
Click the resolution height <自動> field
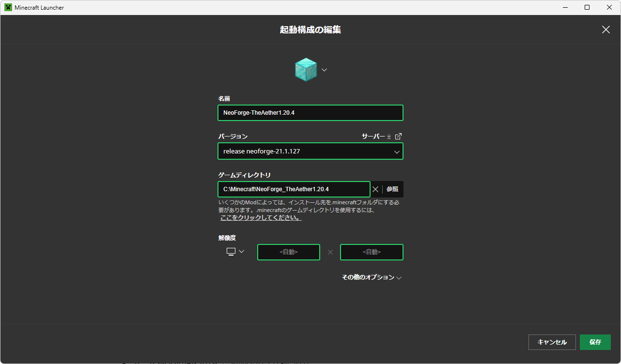tap(372, 252)
